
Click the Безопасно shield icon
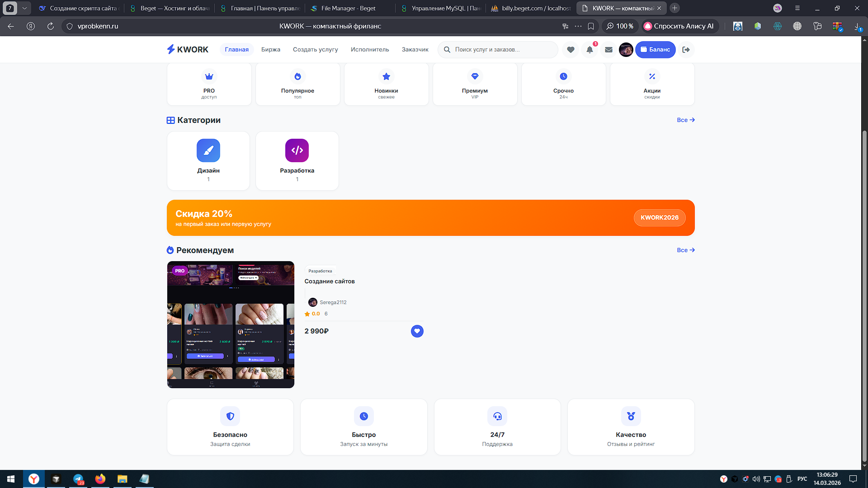coord(230,416)
